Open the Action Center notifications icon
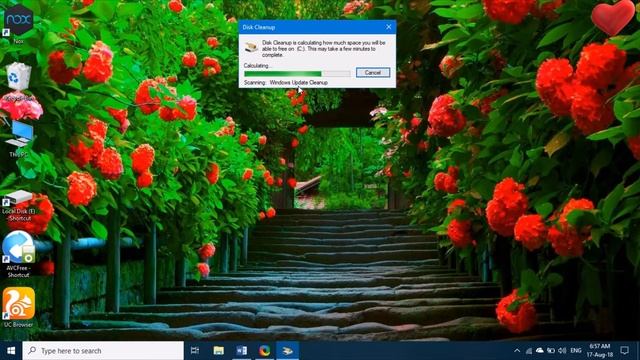Viewport: 640px width, 360px height. tap(624, 351)
